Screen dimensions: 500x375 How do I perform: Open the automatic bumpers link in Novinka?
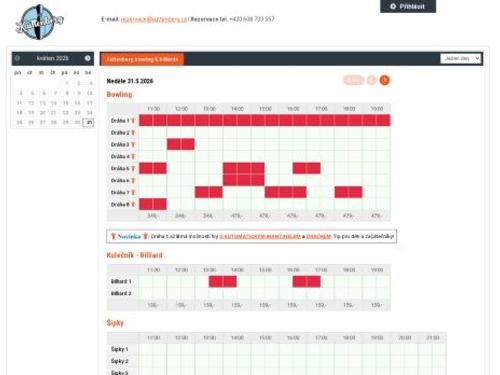coord(260,236)
